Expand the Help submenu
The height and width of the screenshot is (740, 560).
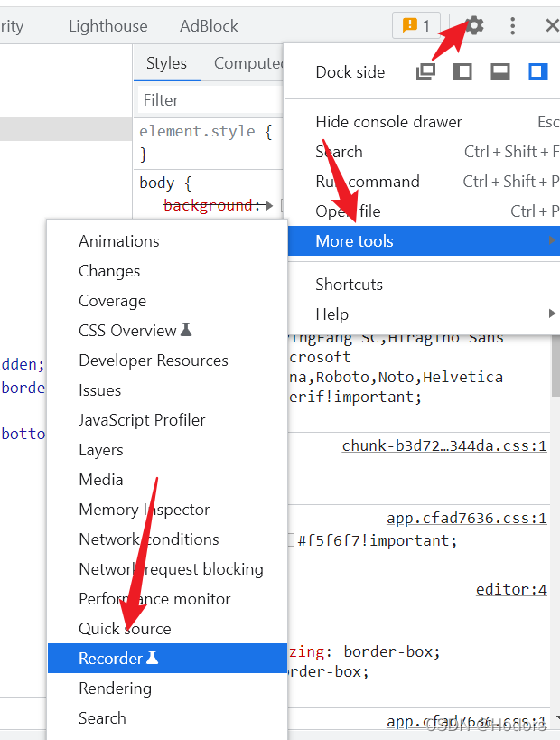pyautogui.click(x=423, y=314)
